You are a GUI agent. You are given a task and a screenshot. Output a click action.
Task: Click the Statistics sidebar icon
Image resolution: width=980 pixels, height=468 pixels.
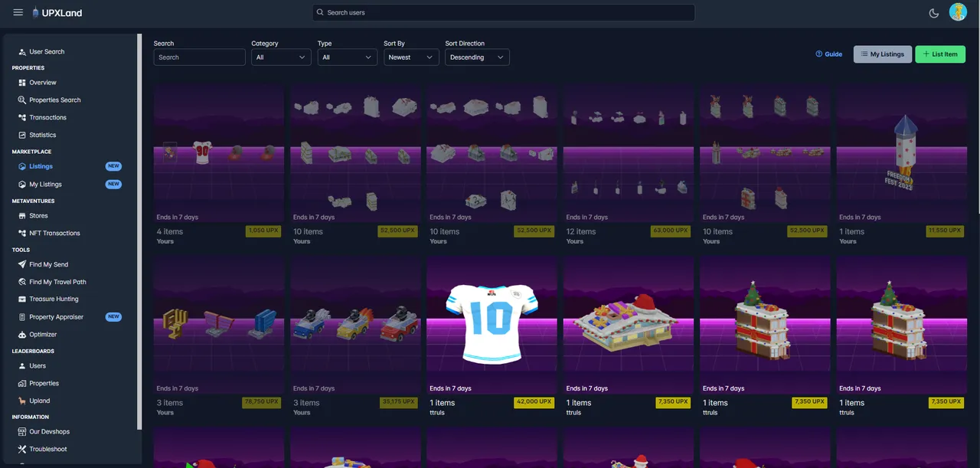coord(22,136)
